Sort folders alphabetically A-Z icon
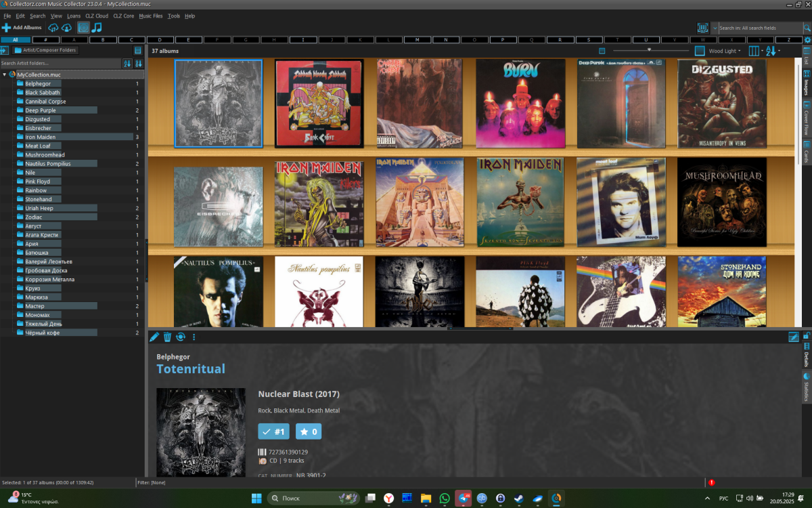 (x=127, y=63)
